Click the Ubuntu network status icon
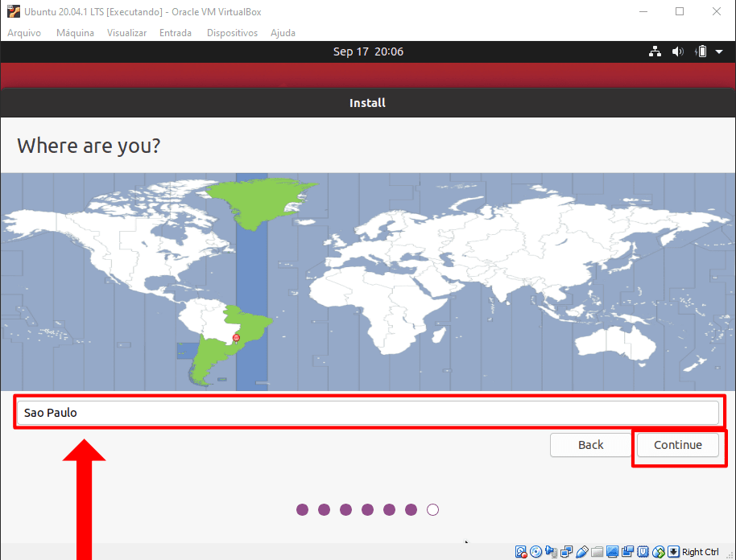The height and width of the screenshot is (560, 736). pyautogui.click(x=655, y=51)
